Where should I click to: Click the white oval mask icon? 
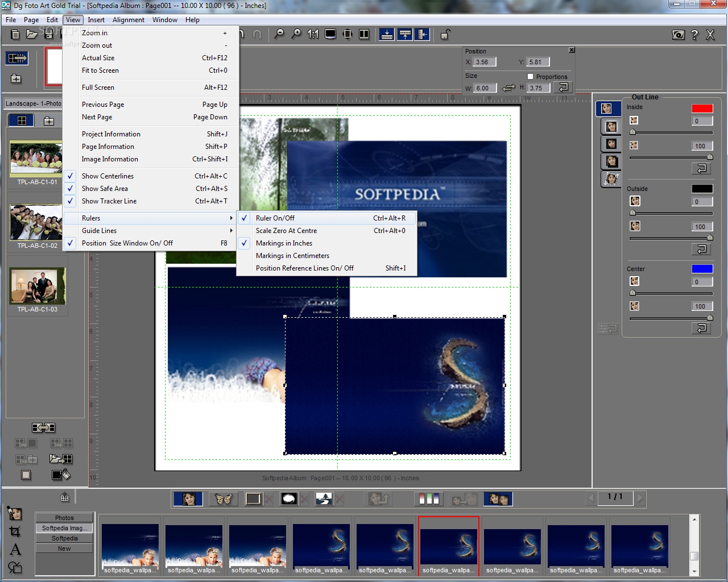pos(289,499)
